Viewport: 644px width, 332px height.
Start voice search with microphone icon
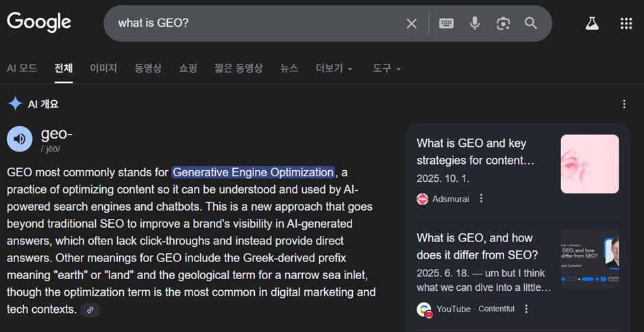pos(475,23)
